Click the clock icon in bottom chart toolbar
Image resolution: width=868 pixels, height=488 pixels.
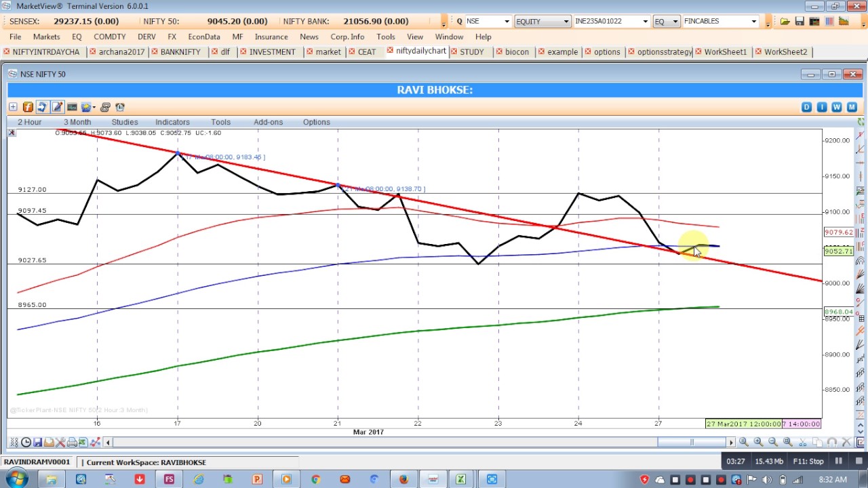[x=26, y=443]
